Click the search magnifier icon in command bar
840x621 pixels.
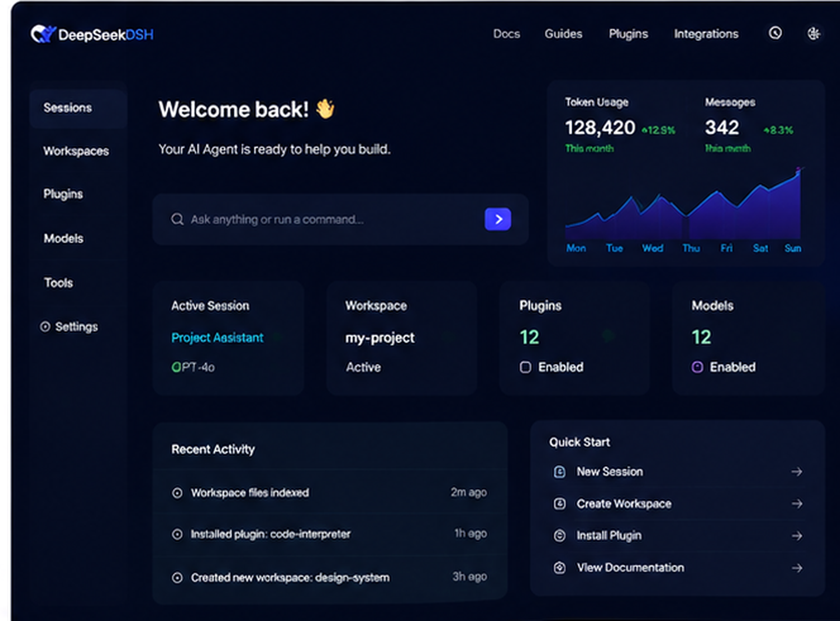[x=177, y=219]
